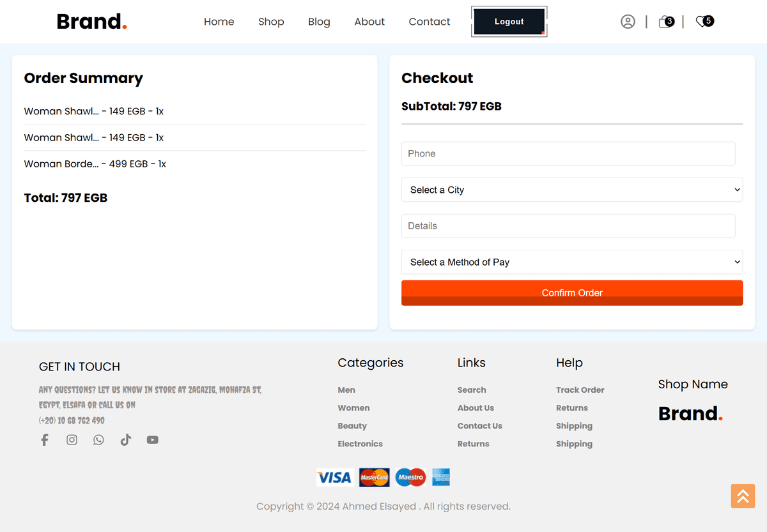
Task: Focus the Details input field
Action: 568,225
